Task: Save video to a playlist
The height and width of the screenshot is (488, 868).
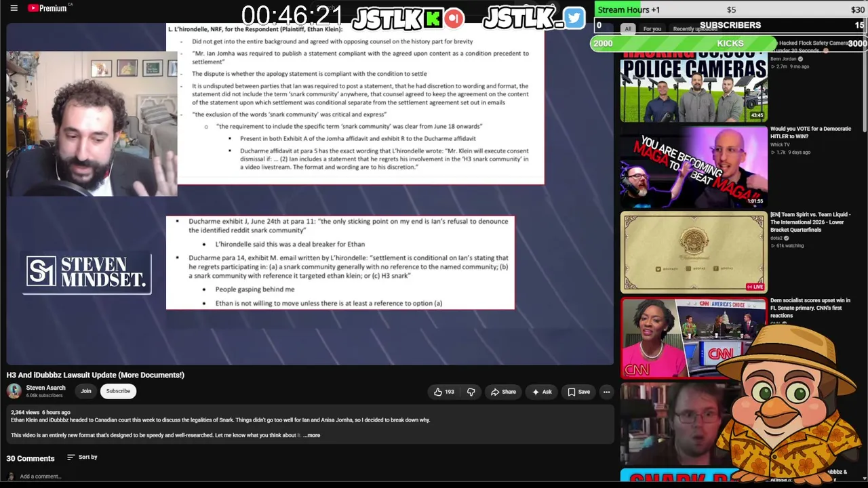Action: (x=578, y=392)
